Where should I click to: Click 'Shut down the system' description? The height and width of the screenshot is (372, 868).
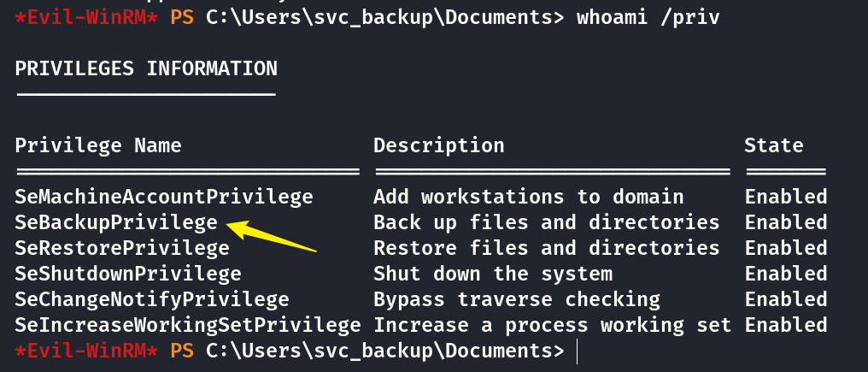coord(493,274)
